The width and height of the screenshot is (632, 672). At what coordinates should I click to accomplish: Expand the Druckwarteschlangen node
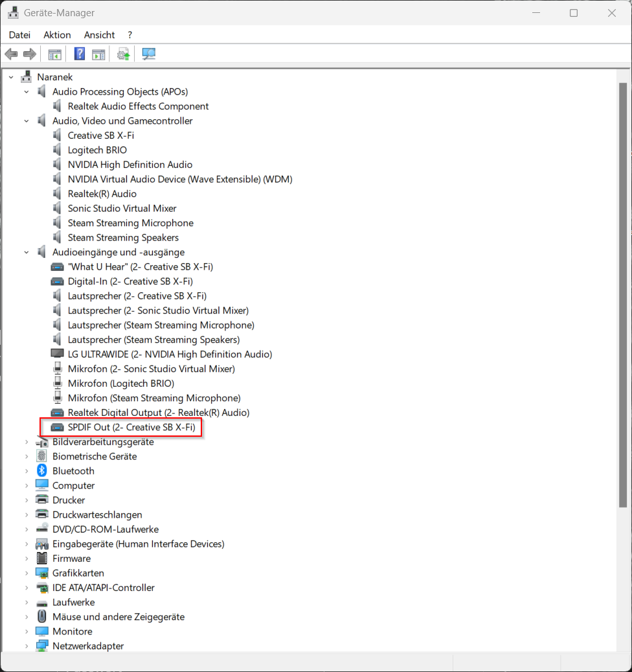[x=27, y=515]
